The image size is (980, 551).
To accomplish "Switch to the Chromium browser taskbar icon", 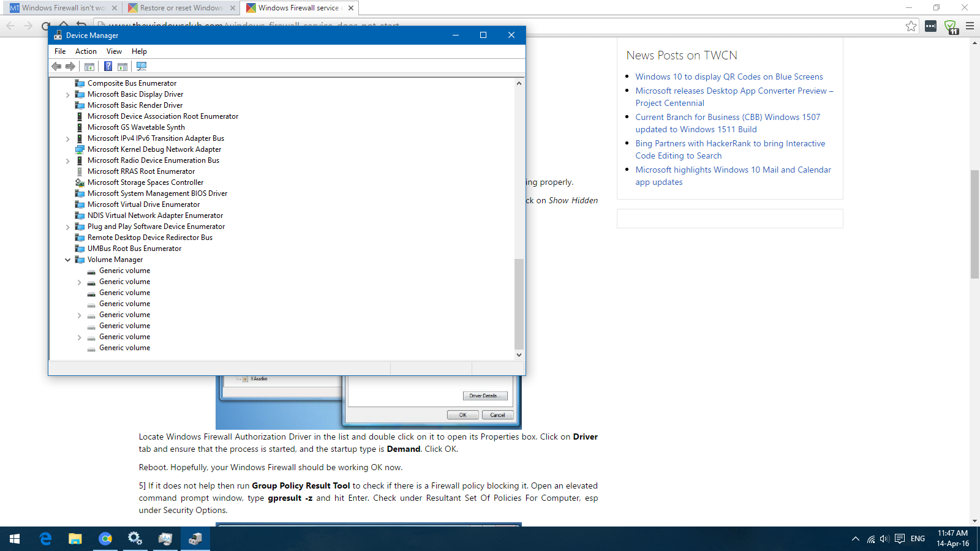I will (105, 539).
